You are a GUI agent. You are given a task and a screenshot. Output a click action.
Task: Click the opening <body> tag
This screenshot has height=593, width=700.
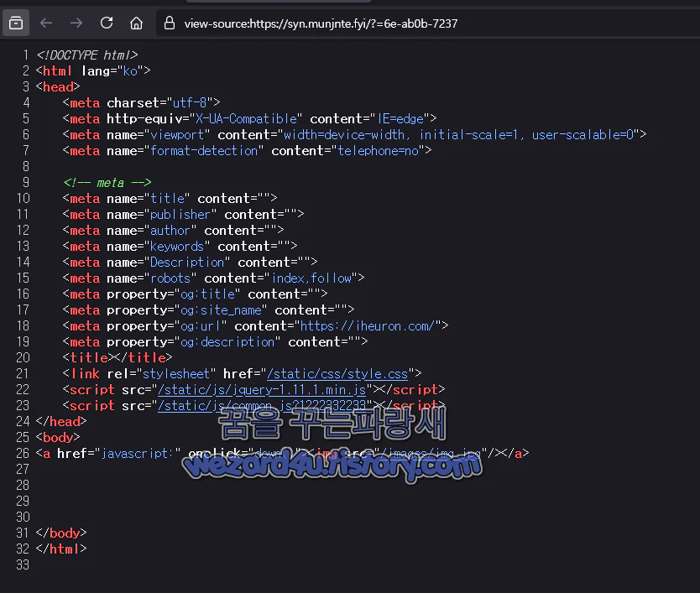click(58, 437)
